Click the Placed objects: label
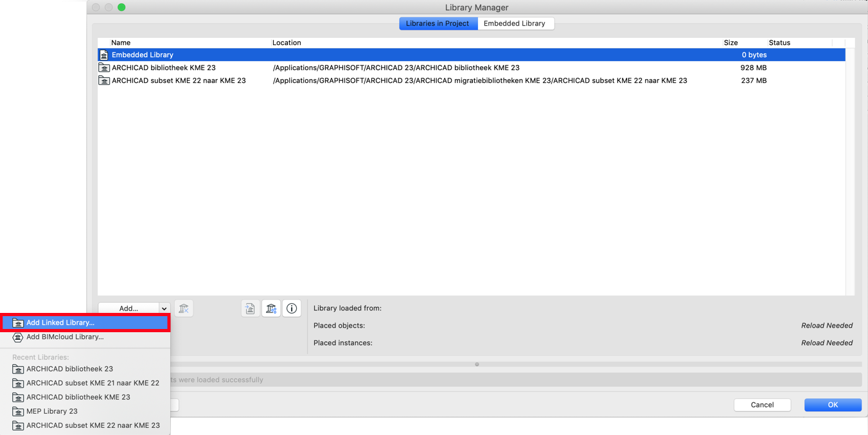Image resolution: width=868 pixels, height=435 pixels. point(339,326)
